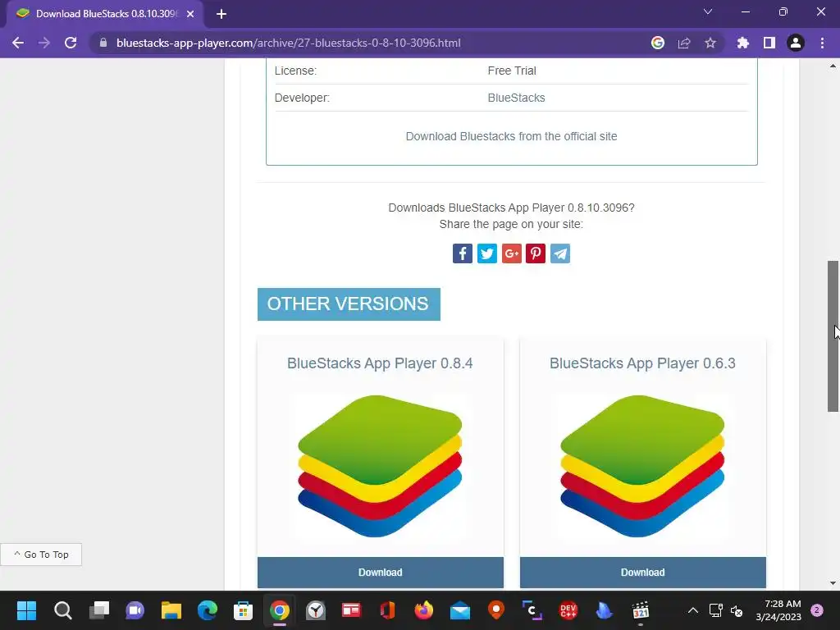Share page via Facebook icon

click(463, 253)
